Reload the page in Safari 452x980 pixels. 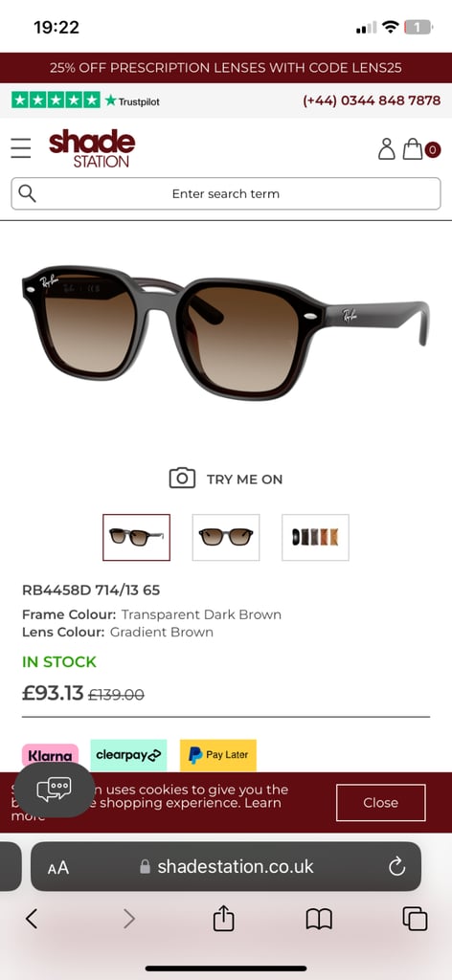397,866
